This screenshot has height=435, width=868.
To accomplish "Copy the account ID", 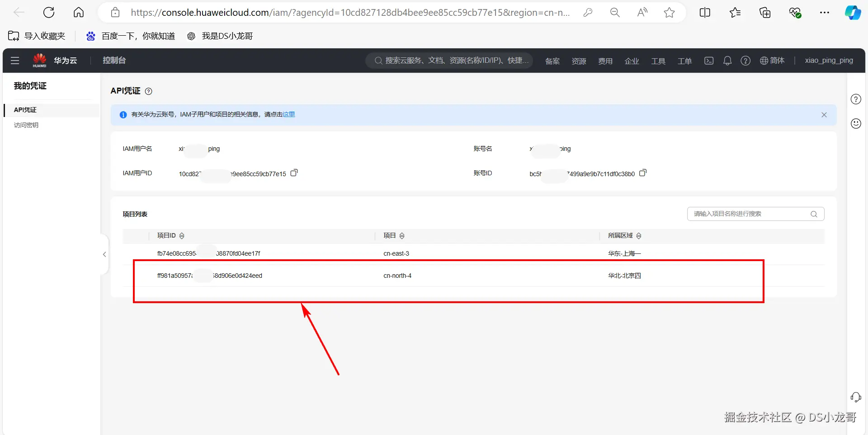I will [x=643, y=173].
